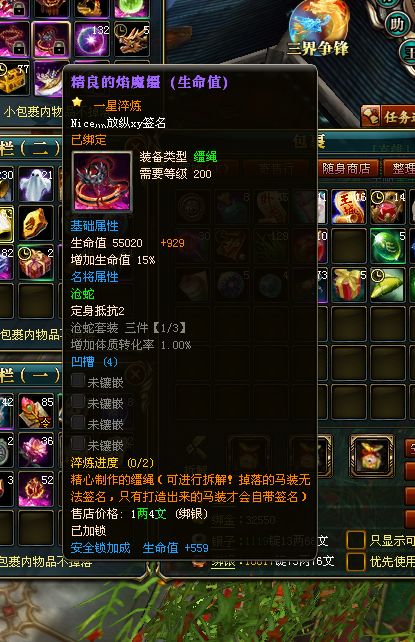Screen dimensions: 415x642
Task: Toggle the 优先使用 checkbox
Action: (x=356, y=561)
